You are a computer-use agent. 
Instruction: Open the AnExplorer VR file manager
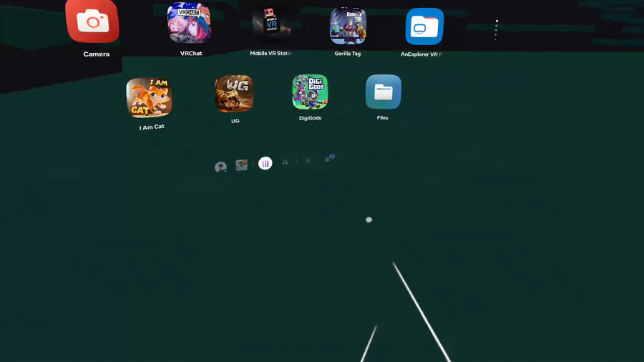[x=424, y=26]
